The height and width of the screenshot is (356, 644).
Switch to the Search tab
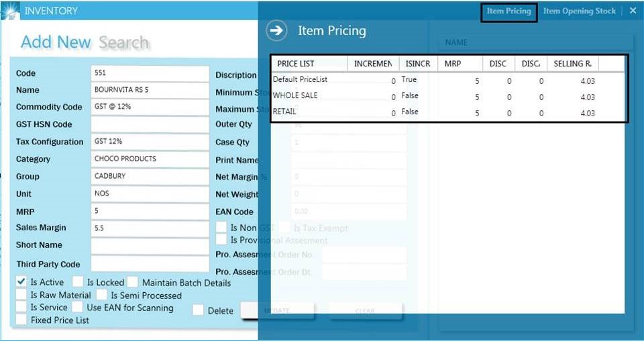(x=123, y=42)
